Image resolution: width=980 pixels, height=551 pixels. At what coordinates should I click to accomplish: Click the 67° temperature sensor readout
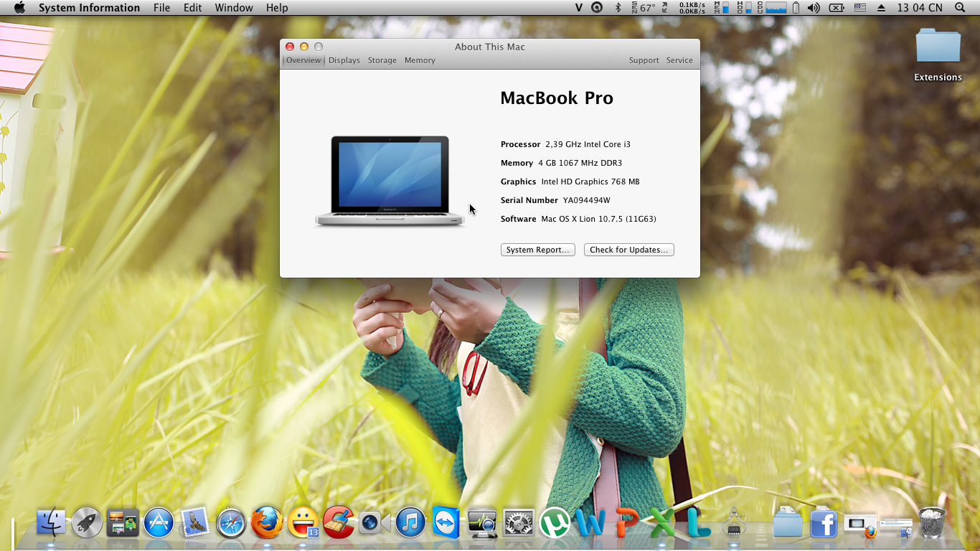(x=644, y=8)
